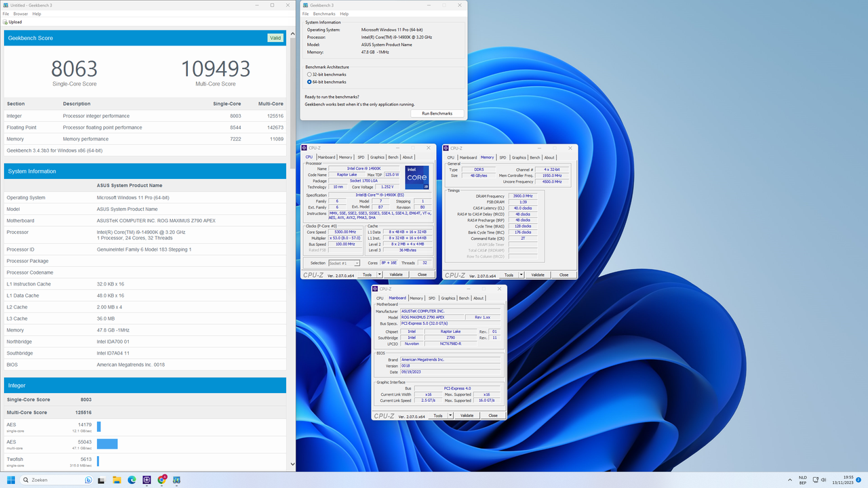868x488 pixels.
Task: Click the Geekbench taskbar icon
Action: point(177,480)
